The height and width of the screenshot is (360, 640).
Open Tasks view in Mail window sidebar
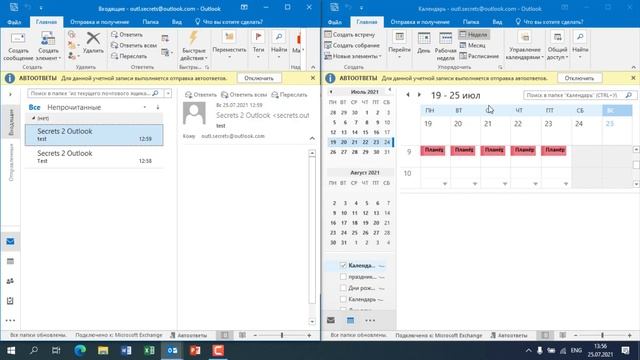click(10, 301)
